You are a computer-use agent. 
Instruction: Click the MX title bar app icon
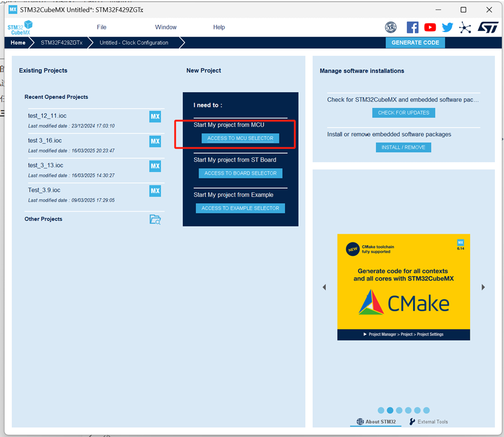[x=13, y=10]
